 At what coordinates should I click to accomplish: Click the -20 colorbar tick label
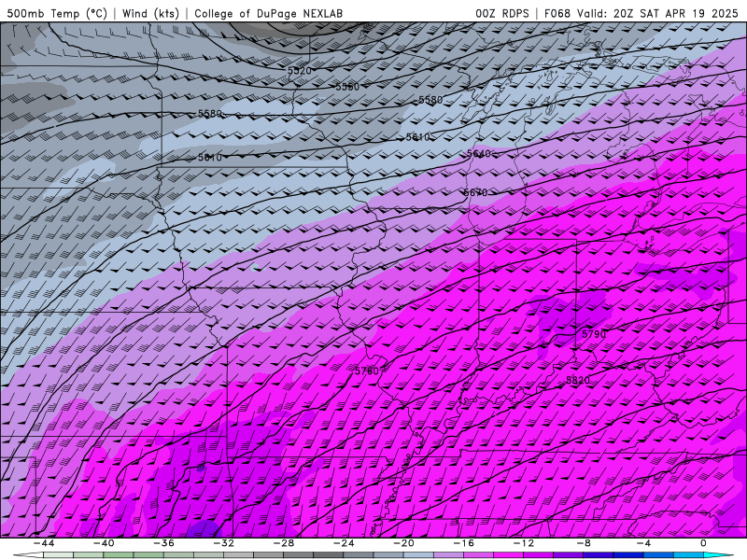tap(403, 543)
